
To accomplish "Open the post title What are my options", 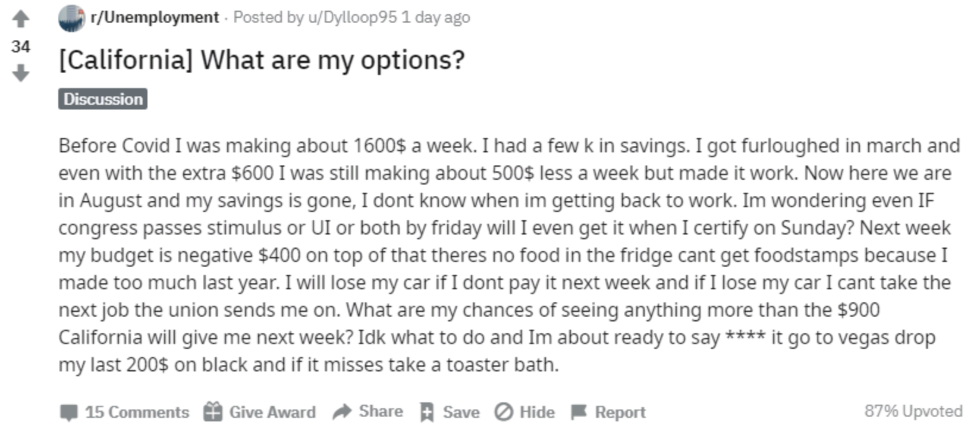I will click(262, 60).
